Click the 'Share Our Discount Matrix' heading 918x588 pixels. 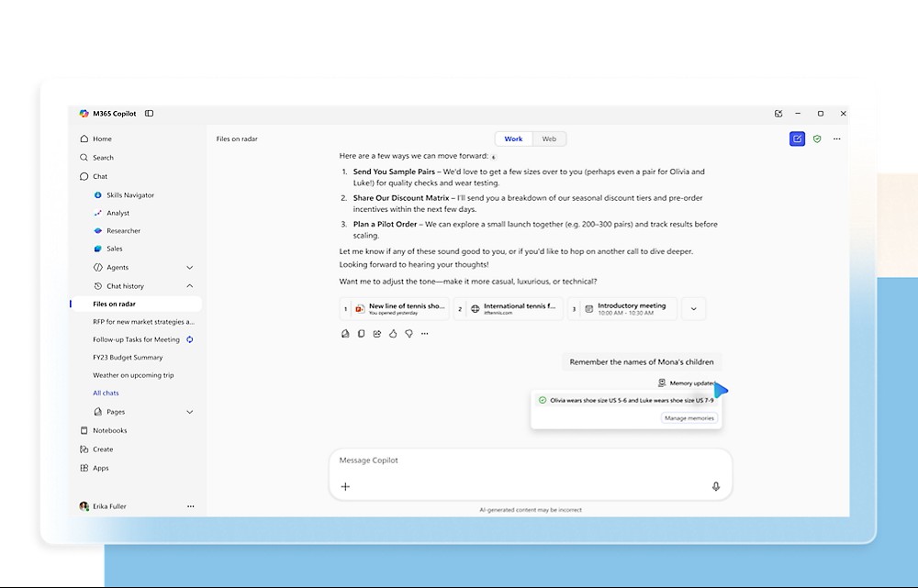(x=401, y=198)
